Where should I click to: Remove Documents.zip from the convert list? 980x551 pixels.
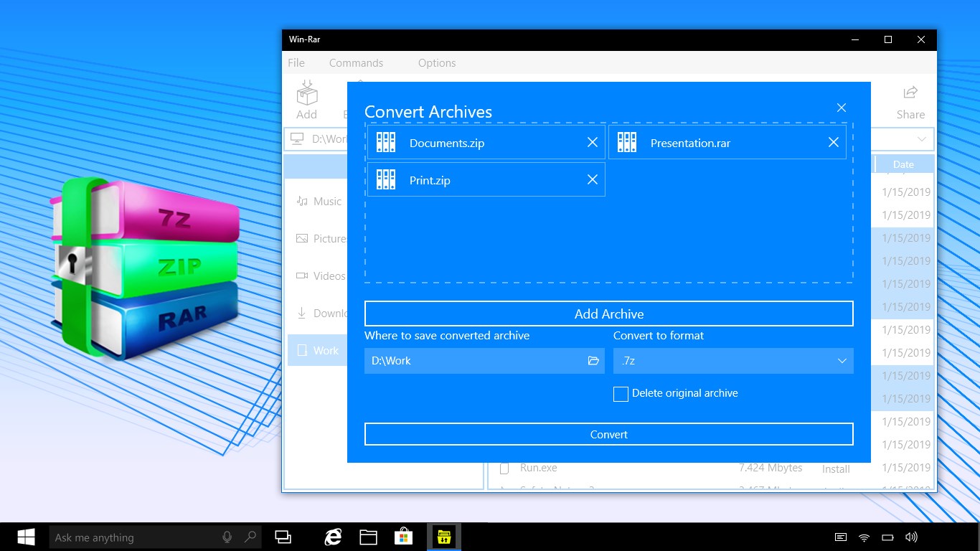pos(593,143)
